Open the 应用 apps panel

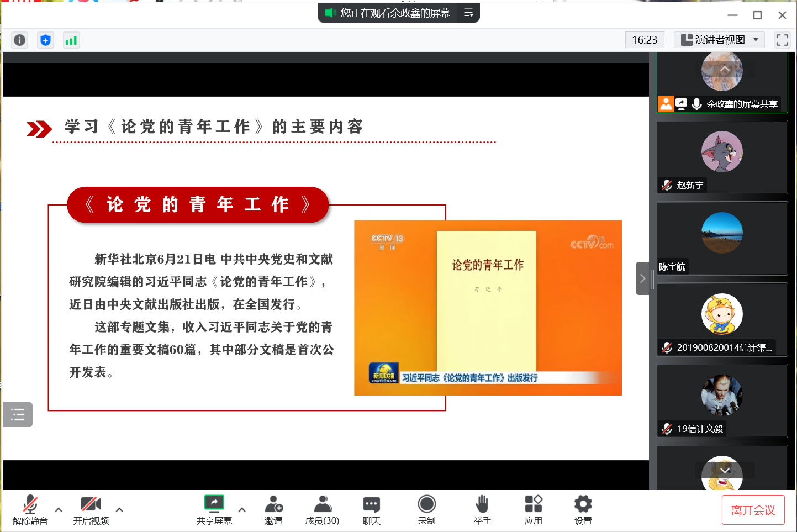coord(533,510)
